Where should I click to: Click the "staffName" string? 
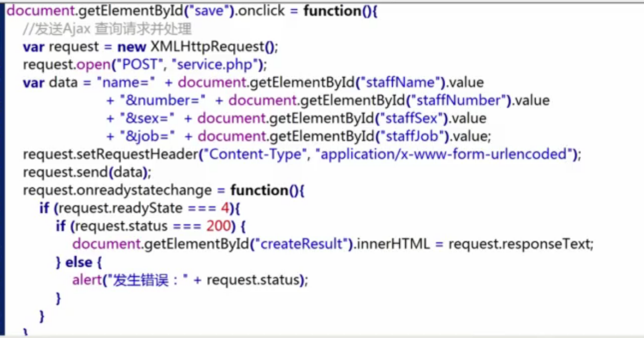pyautogui.click(x=400, y=82)
